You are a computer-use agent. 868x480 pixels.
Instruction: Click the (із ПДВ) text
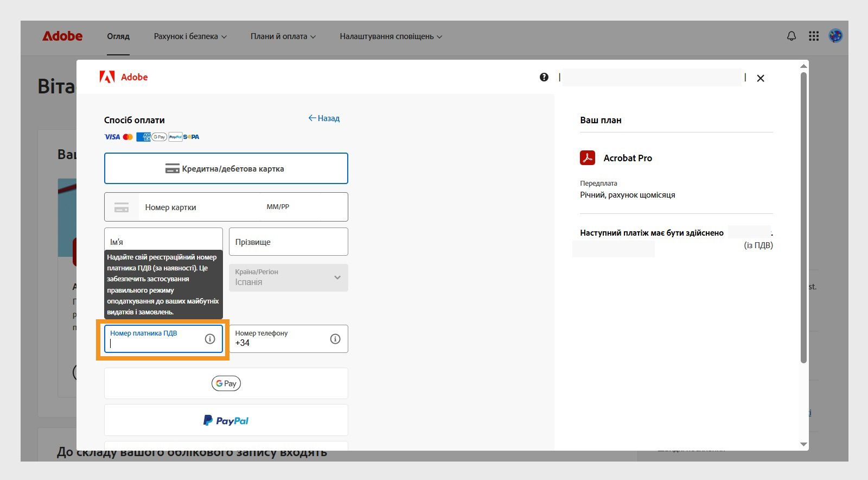pyautogui.click(x=758, y=245)
